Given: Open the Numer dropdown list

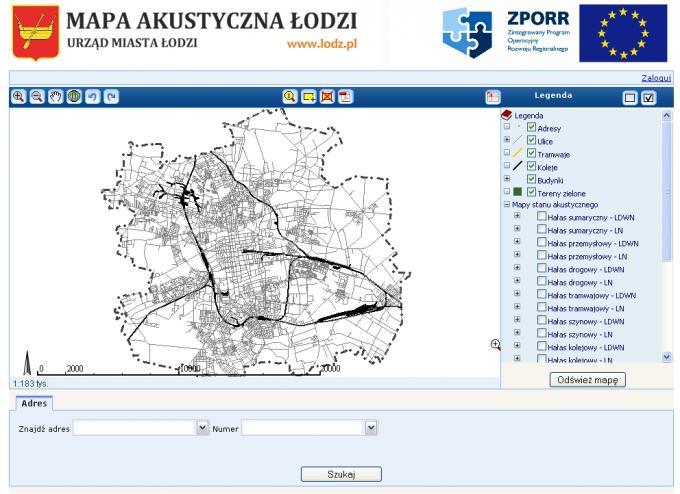Looking at the screenshot, I should [x=371, y=428].
